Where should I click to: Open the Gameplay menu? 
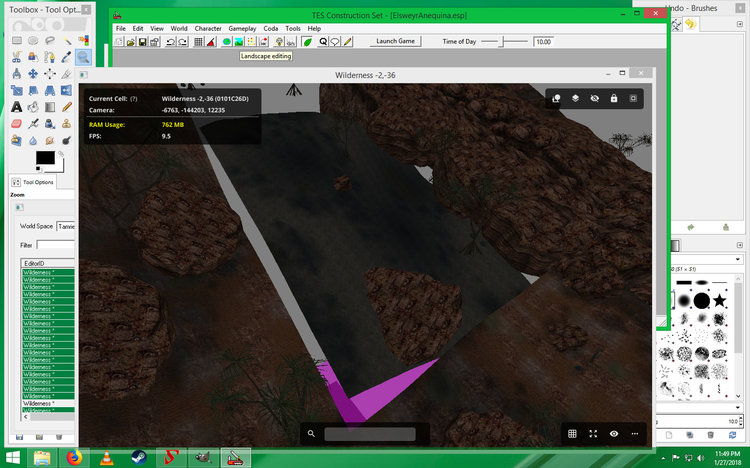[x=242, y=29]
